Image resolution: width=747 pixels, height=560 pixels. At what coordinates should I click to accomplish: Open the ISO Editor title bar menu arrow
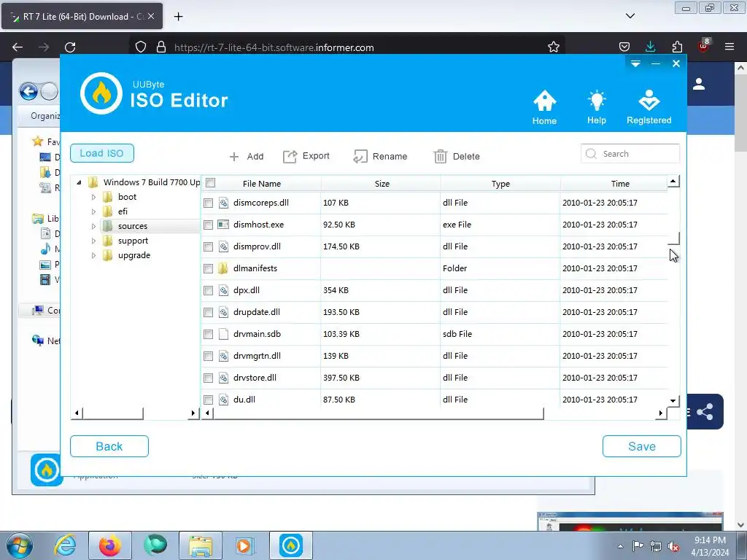635,64
